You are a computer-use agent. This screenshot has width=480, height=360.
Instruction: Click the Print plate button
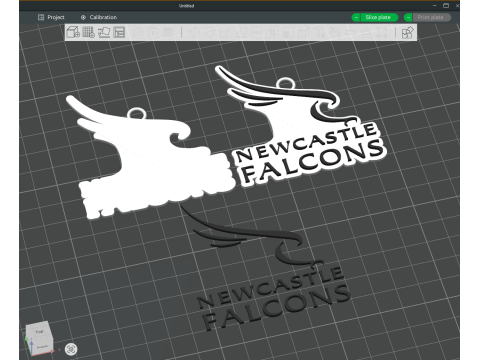tap(432, 17)
